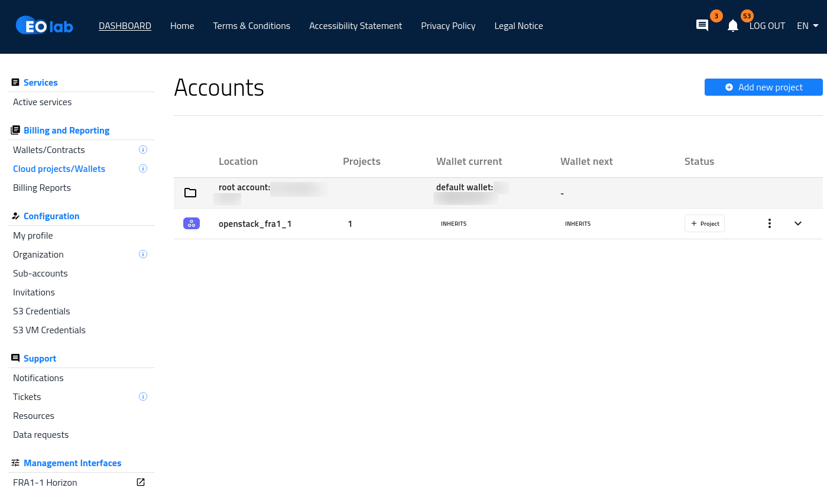This screenshot has height=504, width=827.
Task: Click the external link icon for FRA1-1 Horizon
Action: [x=141, y=483]
